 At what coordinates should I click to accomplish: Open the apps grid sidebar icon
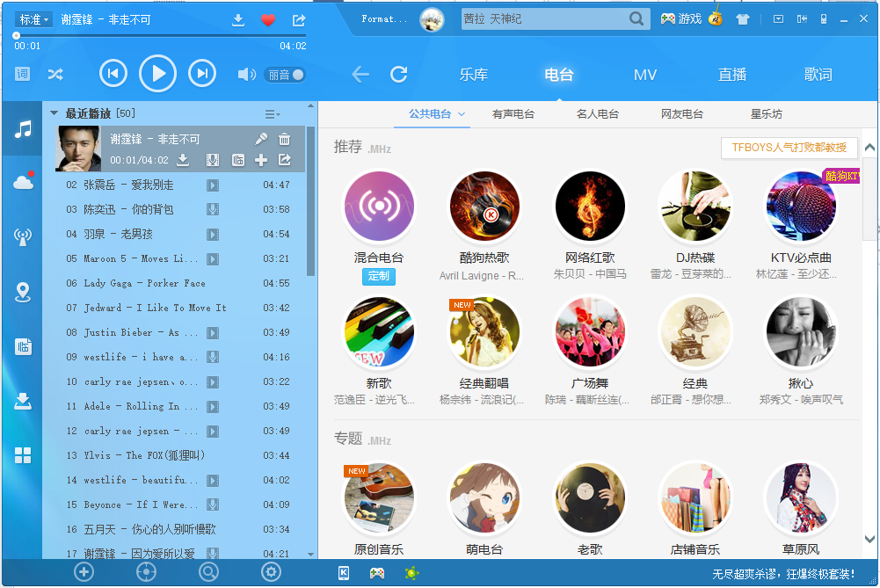tap(23, 455)
